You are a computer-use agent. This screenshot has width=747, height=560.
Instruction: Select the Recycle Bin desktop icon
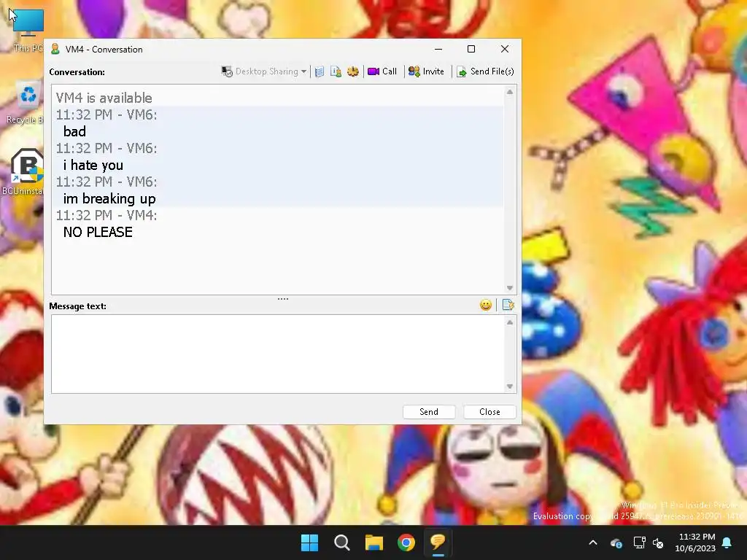tap(27, 102)
